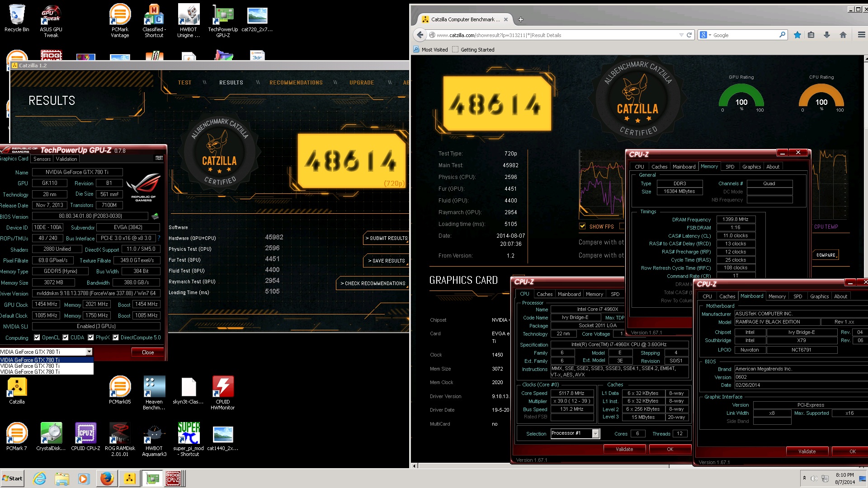Switch to Sensors tab in GPU-Z
868x488 pixels.
(42, 159)
